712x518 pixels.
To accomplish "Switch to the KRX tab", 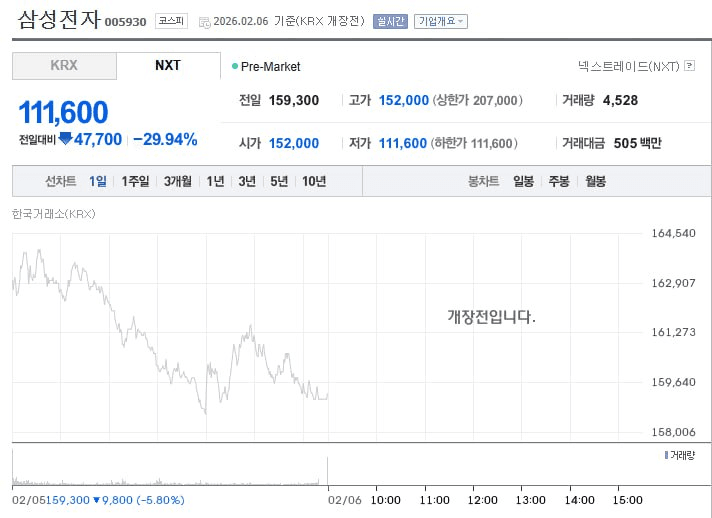I will [x=64, y=66].
